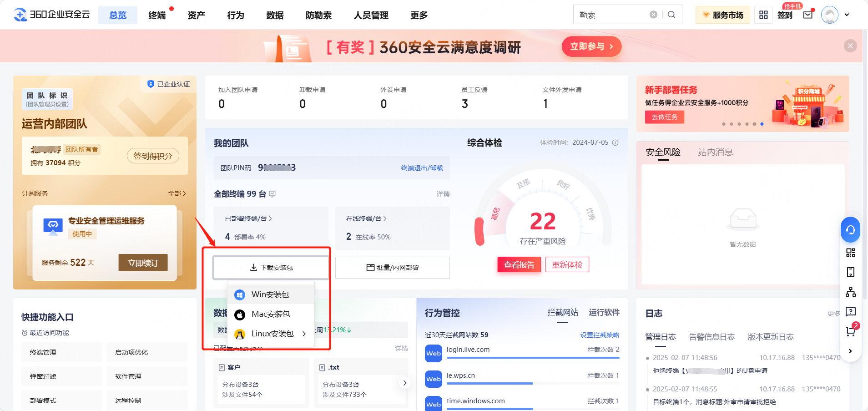Expand 已部署终端/台 details
This screenshot has height=411, width=868.
tap(248, 218)
